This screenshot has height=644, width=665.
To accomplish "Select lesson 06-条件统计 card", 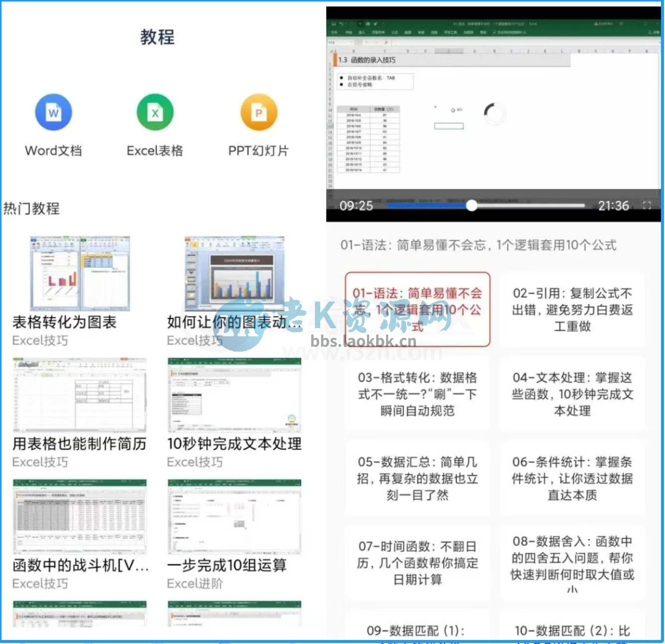I will pyautogui.click(x=572, y=478).
